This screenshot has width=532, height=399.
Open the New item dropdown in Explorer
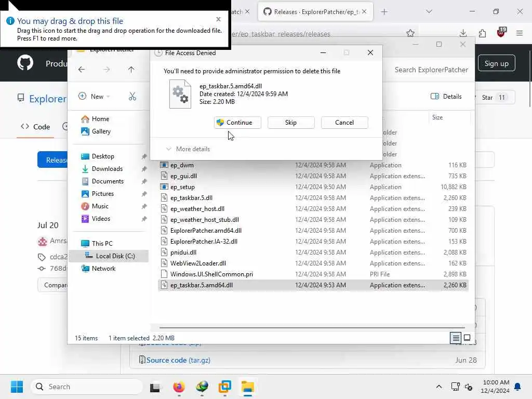coord(95,96)
